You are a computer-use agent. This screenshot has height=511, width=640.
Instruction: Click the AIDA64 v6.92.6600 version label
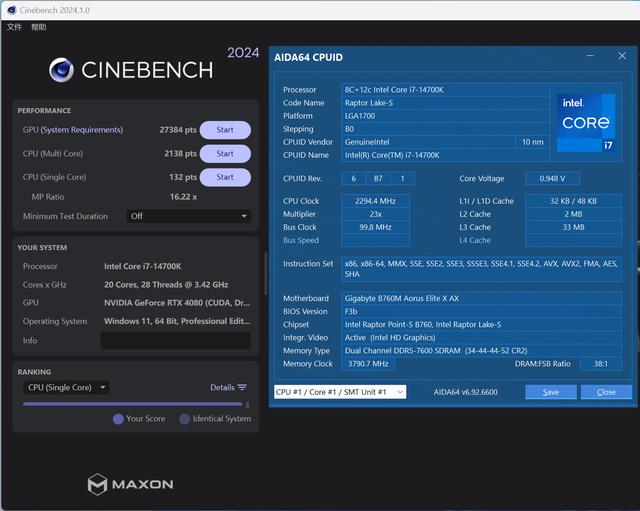coord(466,392)
